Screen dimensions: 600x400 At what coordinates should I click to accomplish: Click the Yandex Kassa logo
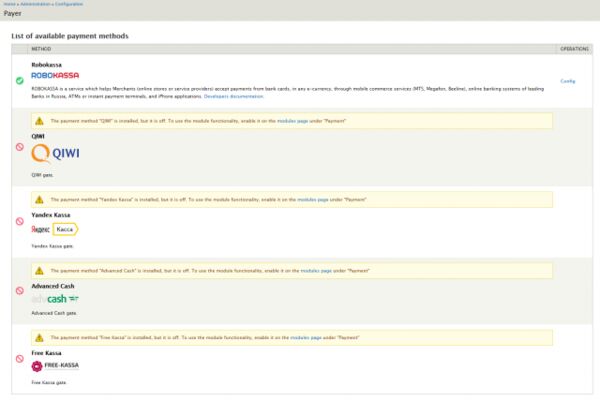click(55, 229)
